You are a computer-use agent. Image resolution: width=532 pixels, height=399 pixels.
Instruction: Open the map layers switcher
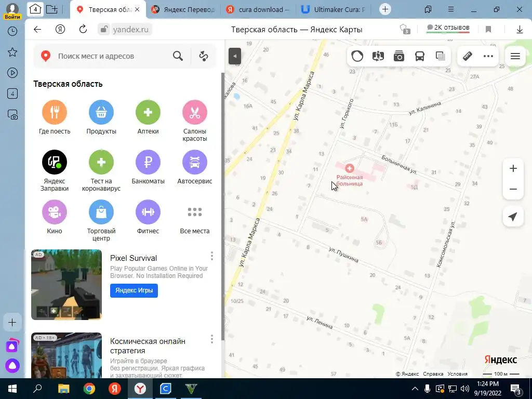click(441, 56)
